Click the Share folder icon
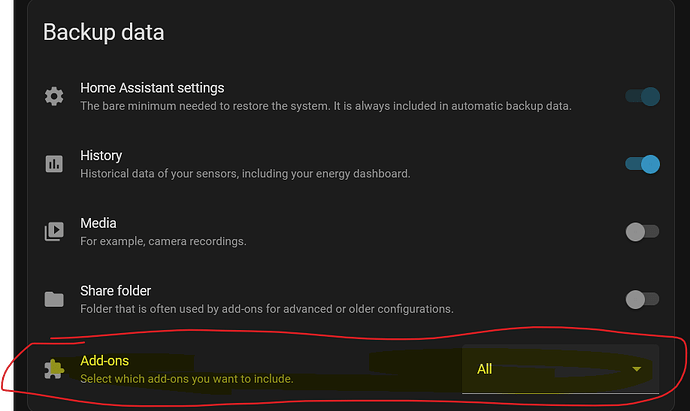Viewport: 690px width, 411px height. coord(54,299)
